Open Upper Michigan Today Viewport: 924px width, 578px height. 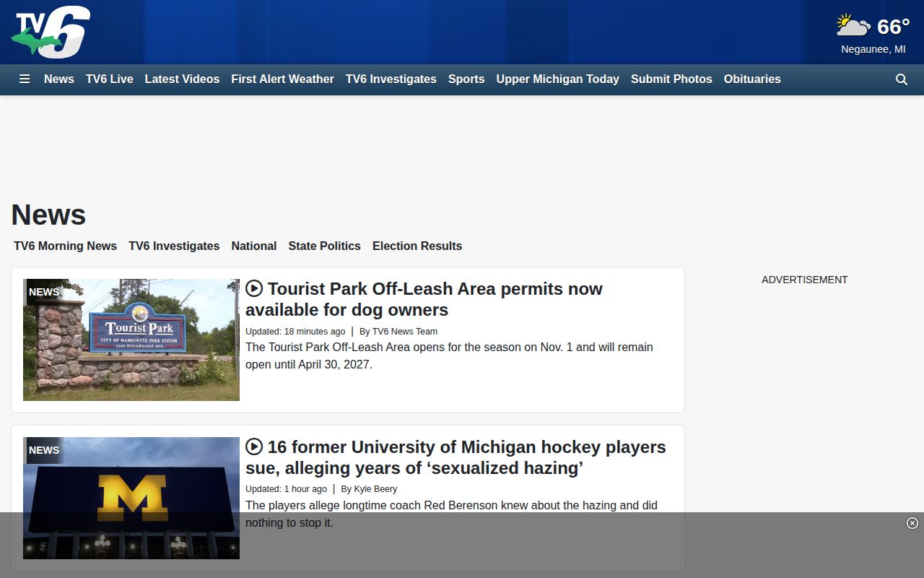[x=558, y=79]
